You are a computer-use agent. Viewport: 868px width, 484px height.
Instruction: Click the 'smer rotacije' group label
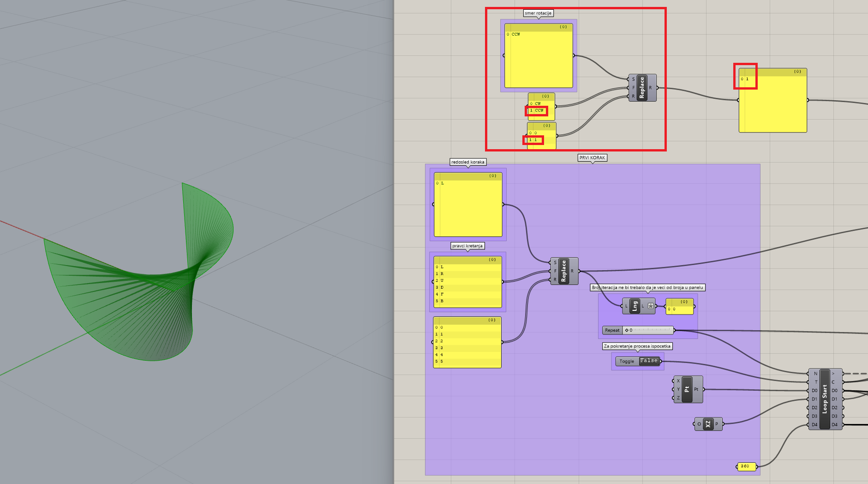[x=538, y=13]
